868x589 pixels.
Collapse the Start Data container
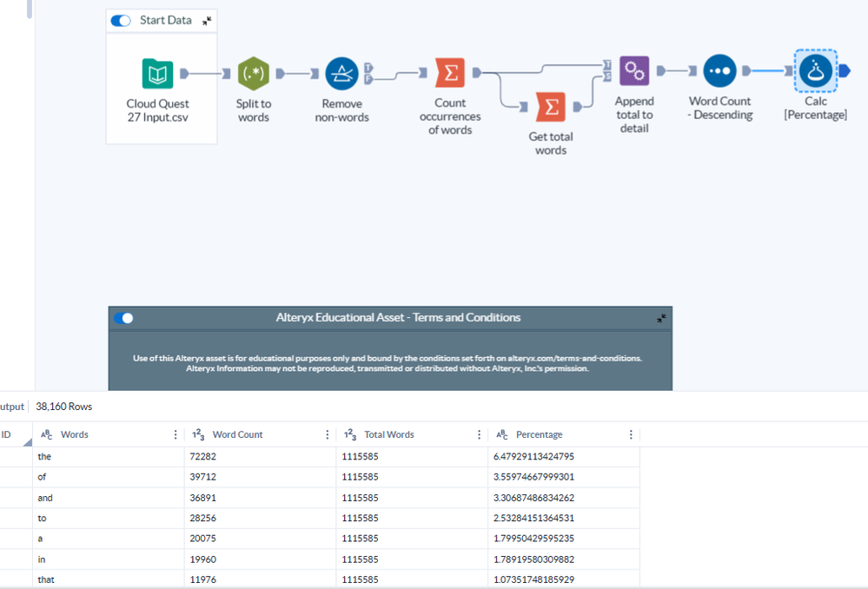(207, 20)
